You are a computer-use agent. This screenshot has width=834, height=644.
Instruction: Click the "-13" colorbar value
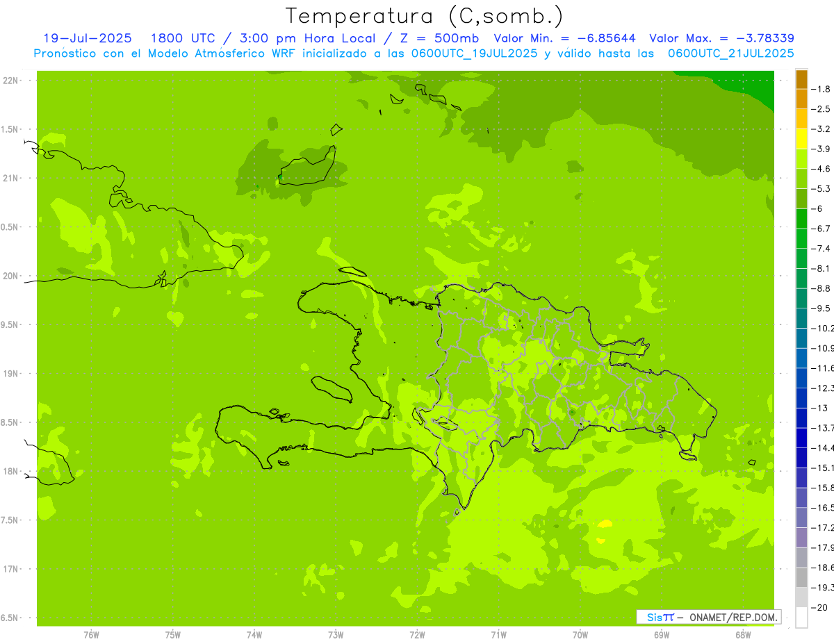coord(820,408)
